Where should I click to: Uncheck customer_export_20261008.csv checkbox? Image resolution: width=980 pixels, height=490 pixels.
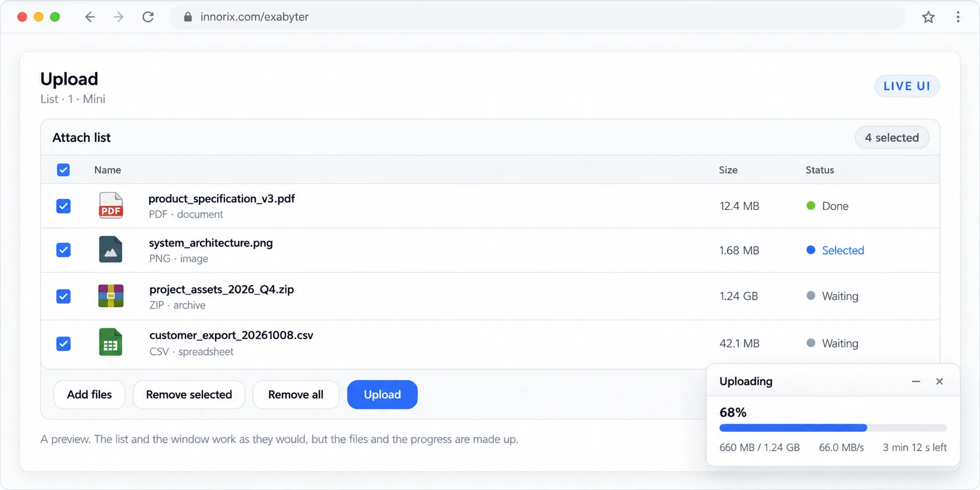tap(64, 344)
